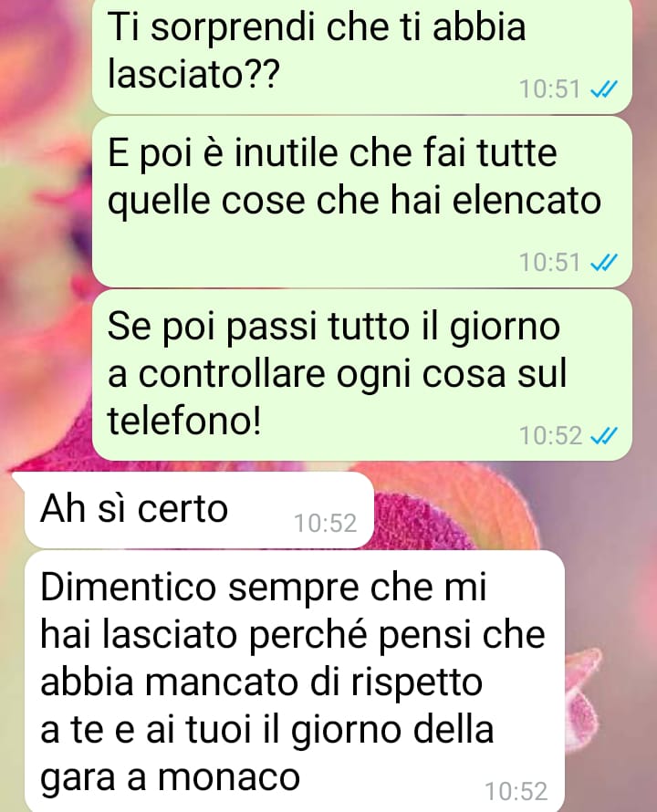Click 'abbia mancato di rispetto' text line
The width and height of the screenshot is (657, 812).
click(262, 682)
